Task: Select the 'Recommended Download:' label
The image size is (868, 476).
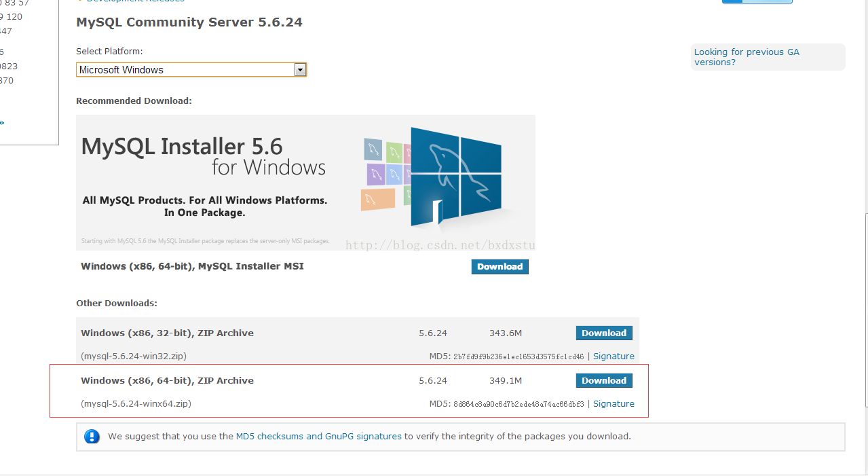Action: (x=134, y=100)
